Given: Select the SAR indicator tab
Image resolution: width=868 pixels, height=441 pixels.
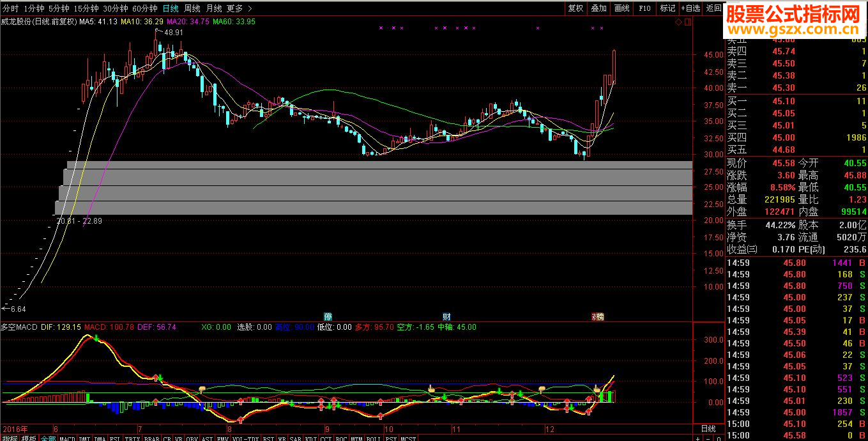Looking at the screenshot, I should (295, 437).
